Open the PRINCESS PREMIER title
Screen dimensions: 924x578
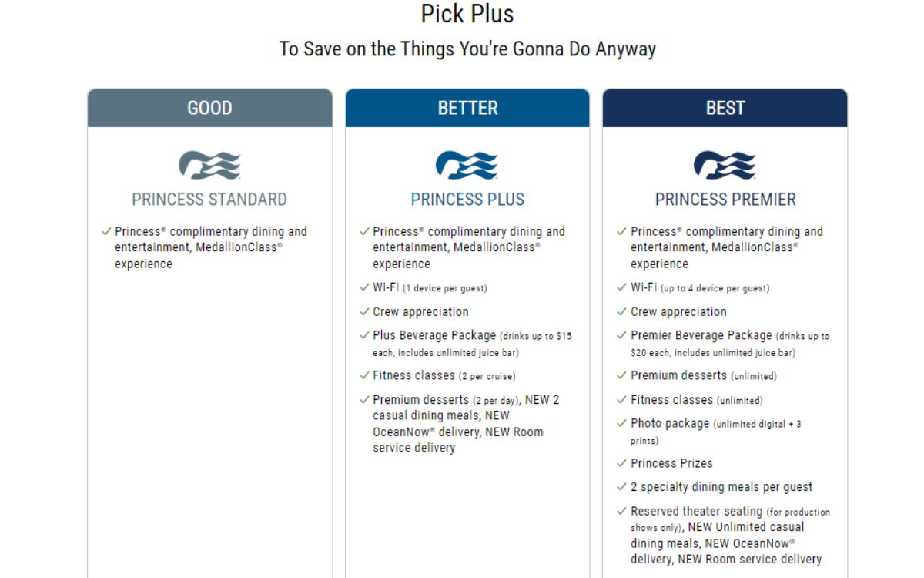pos(725,200)
